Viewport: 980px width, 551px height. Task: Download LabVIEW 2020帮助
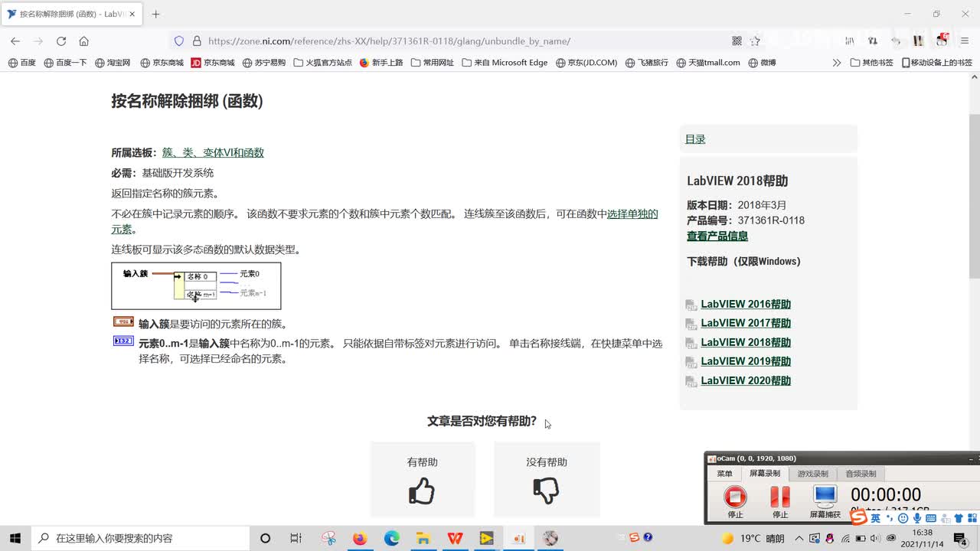click(x=746, y=381)
